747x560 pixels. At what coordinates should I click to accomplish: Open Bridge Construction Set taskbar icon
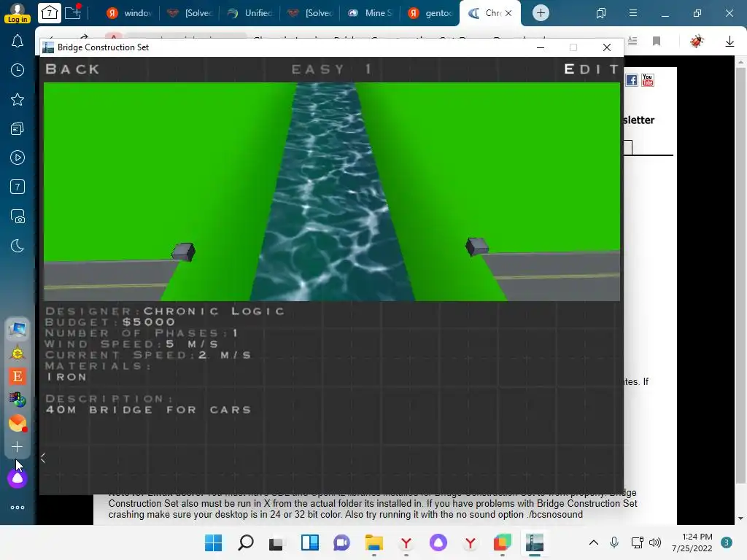(535, 542)
